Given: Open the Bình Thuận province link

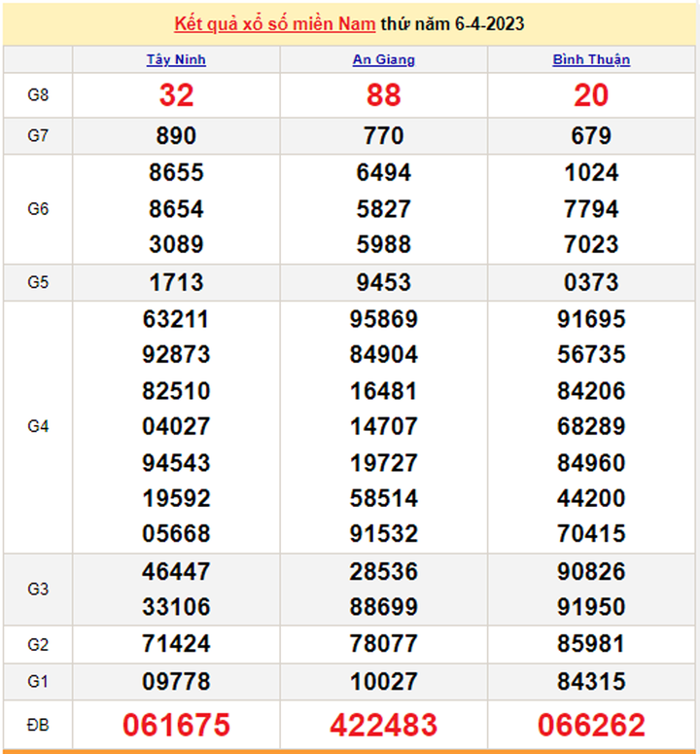Looking at the screenshot, I should 591,60.
